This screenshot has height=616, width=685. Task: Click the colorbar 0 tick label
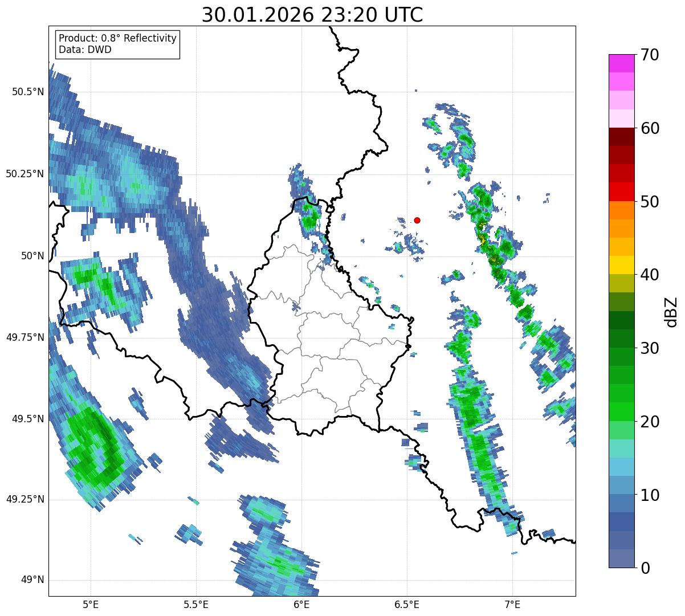645,568
